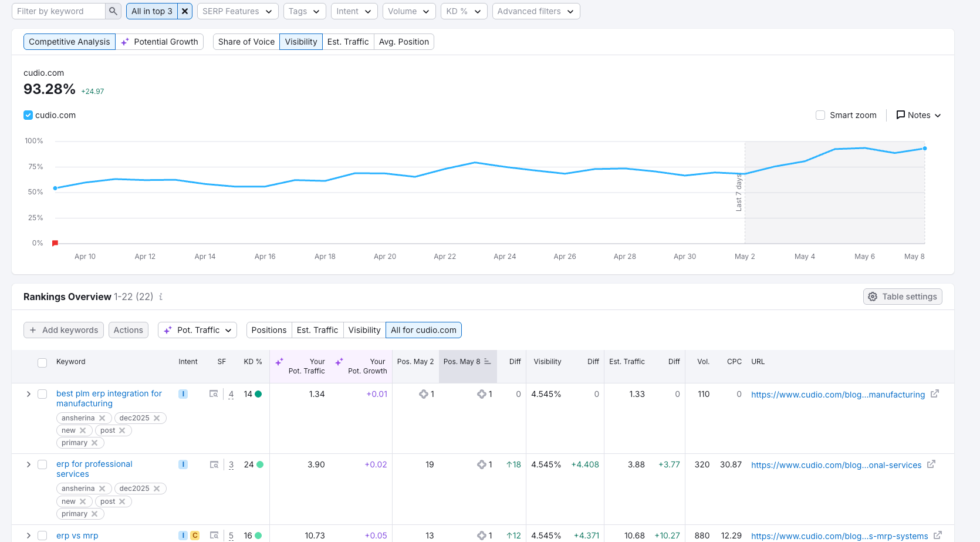Sort table by Vol. column header
Image resolution: width=980 pixels, height=542 pixels.
pos(704,362)
